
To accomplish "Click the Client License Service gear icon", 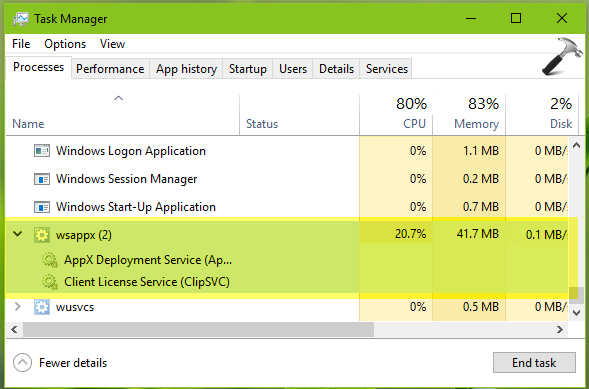I will tap(50, 282).
